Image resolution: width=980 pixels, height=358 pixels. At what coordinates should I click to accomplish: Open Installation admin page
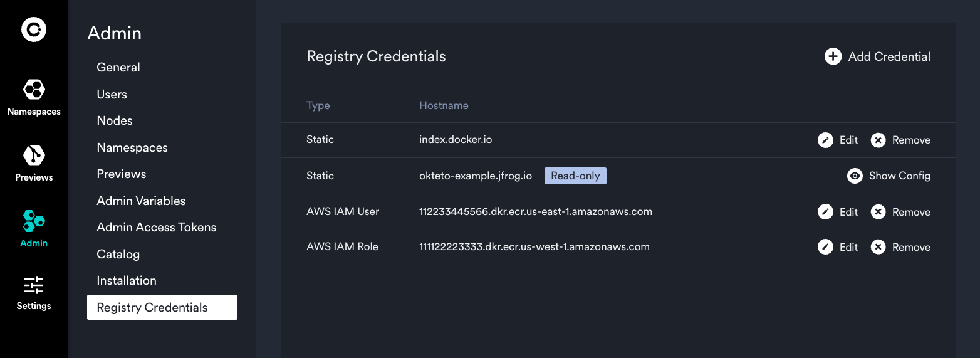pyautogui.click(x=127, y=280)
